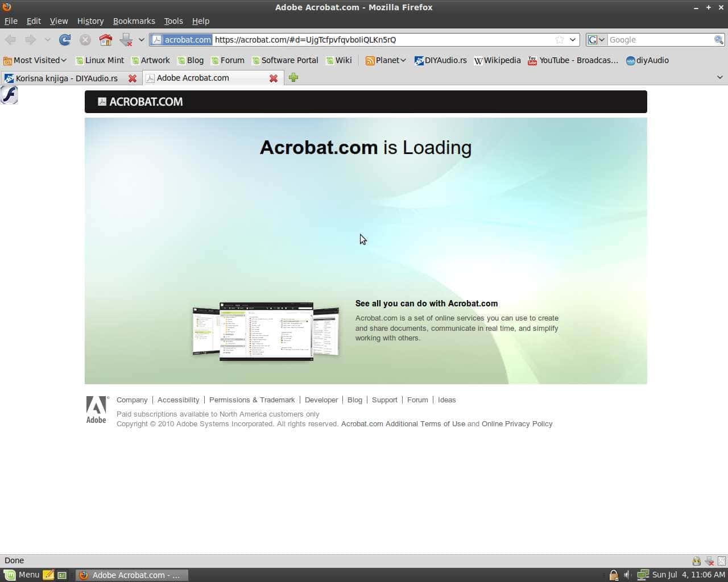The width and height of the screenshot is (728, 582).
Task: Open the Edit menu
Action: click(34, 21)
